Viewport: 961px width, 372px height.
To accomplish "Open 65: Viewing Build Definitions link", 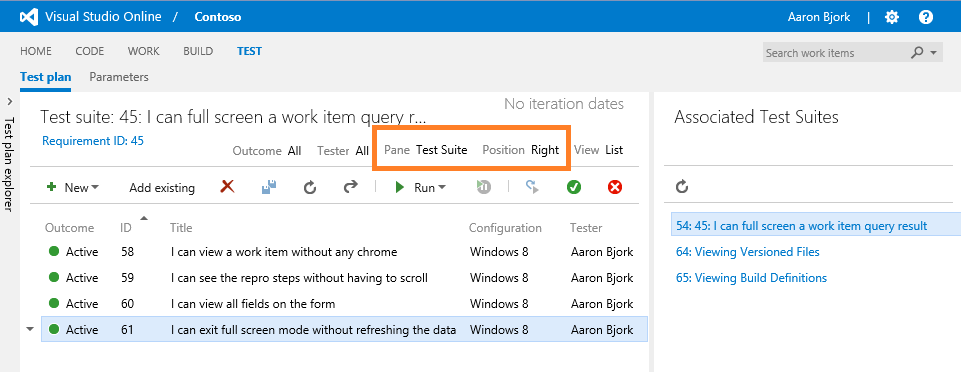I will (751, 278).
